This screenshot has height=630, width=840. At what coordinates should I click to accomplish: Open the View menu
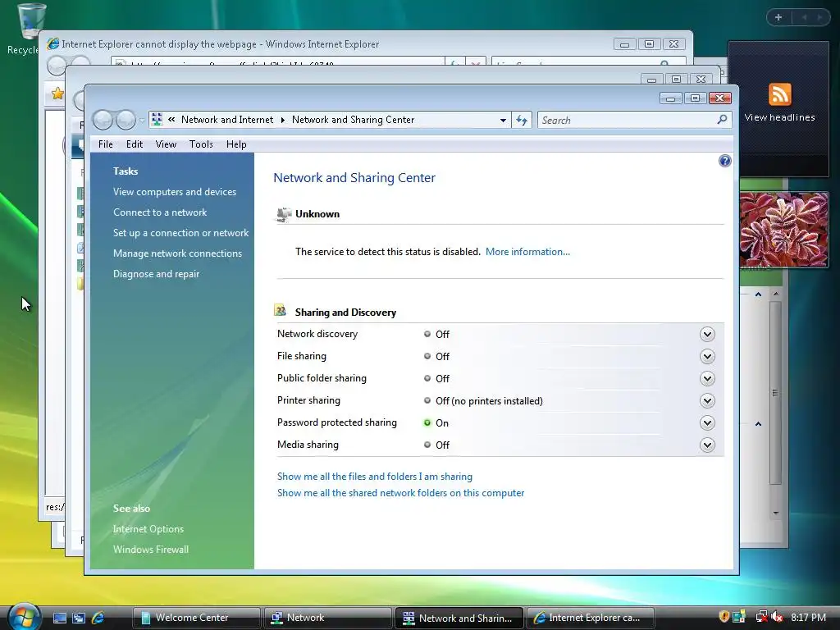click(166, 144)
